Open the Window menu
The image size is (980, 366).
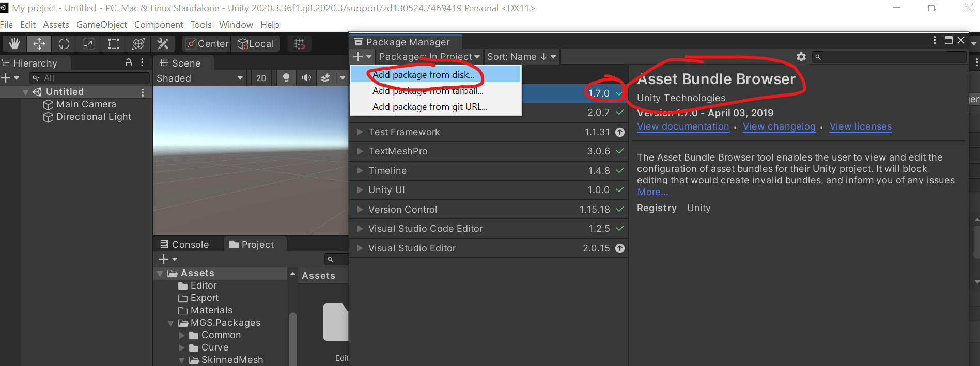[236, 24]
